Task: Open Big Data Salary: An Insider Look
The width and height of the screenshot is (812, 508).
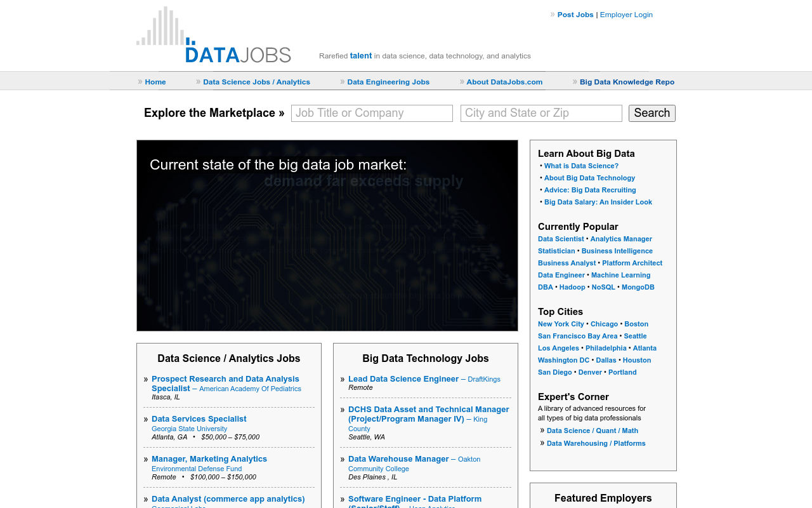Action: 598,203
